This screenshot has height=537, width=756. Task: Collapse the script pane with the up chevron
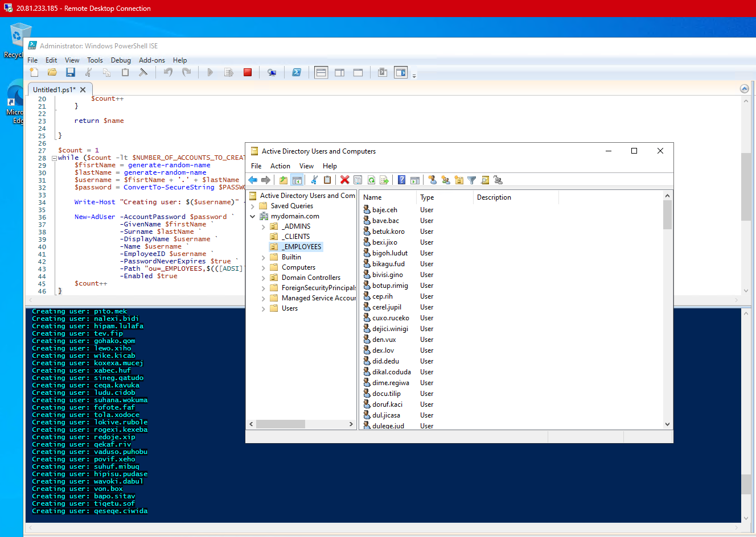(744, 89)
